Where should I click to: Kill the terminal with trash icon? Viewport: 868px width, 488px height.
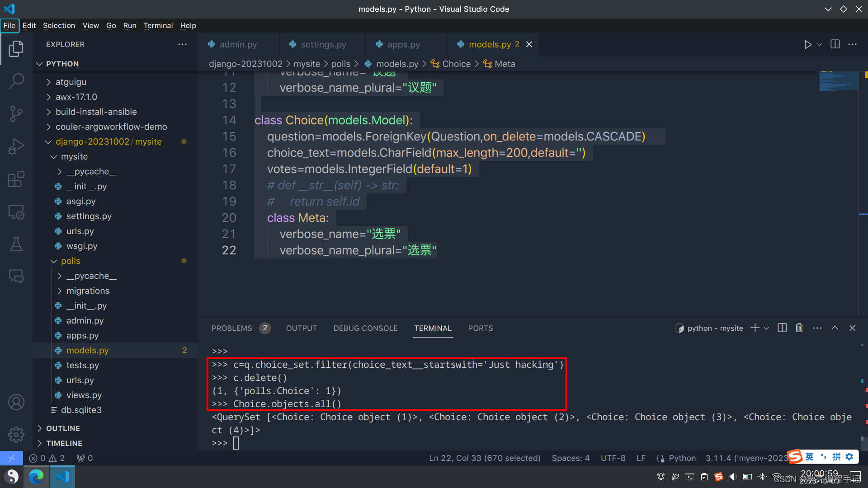pyautogui.click(x=799, y=328)
